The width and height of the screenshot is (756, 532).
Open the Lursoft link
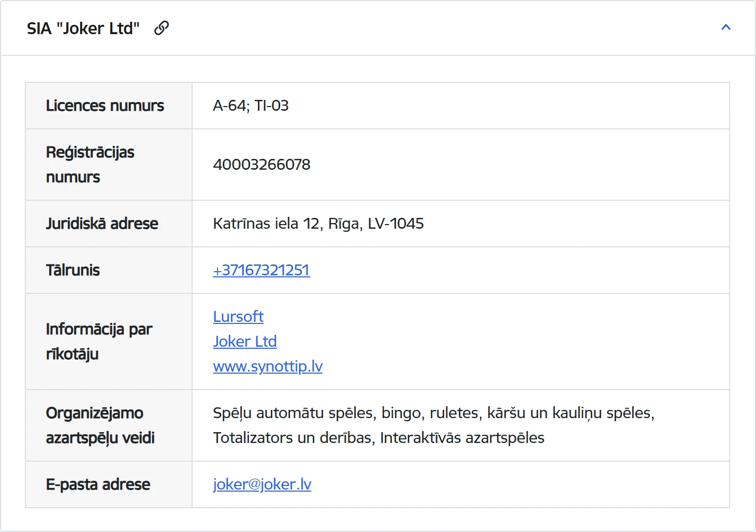point(238,317)
